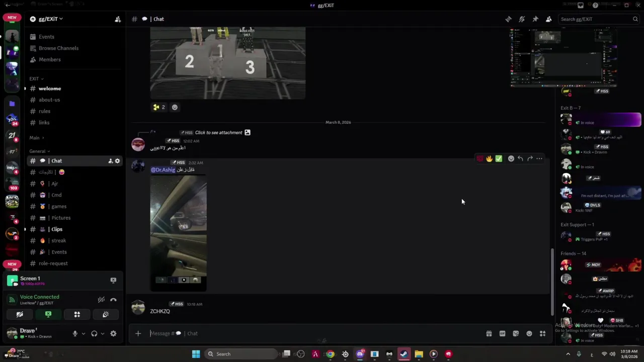The width and height of the screenshot is (644, 362).
Task: Click the @Dr.Ashig mention
Action: [163, 170]
